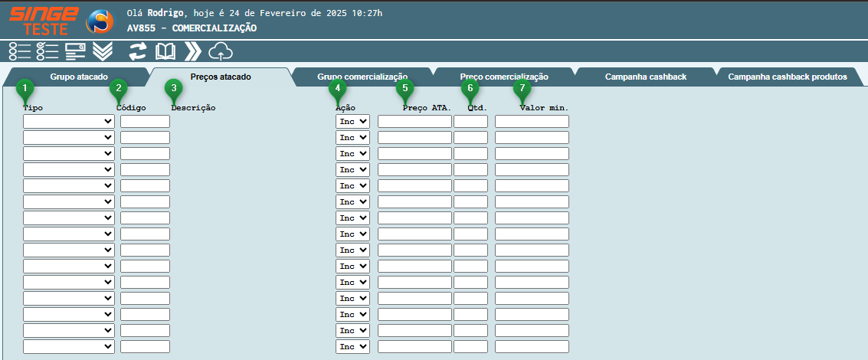Click the bulleted list icon in toolbar
Screen dimensions: 868x360
pos(20,51)
